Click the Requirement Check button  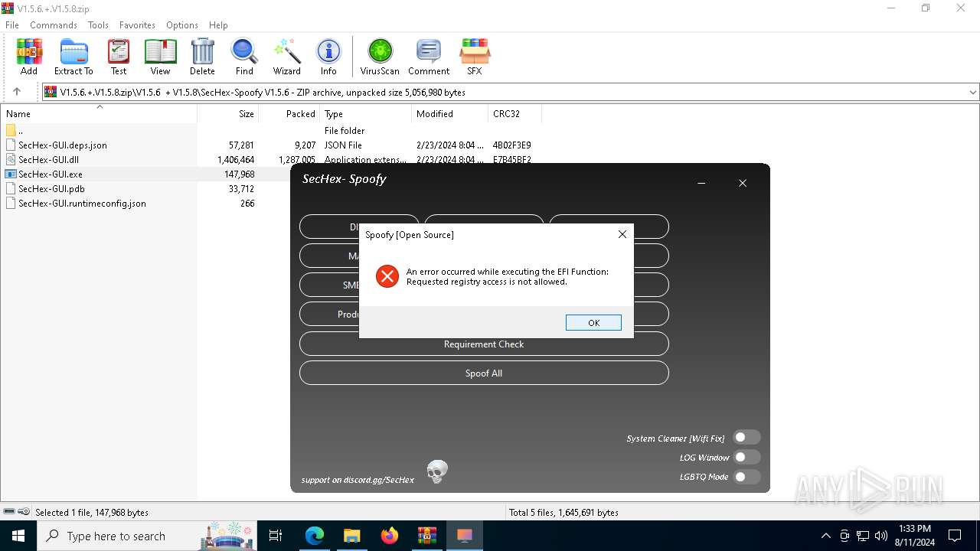coord(484,344)
